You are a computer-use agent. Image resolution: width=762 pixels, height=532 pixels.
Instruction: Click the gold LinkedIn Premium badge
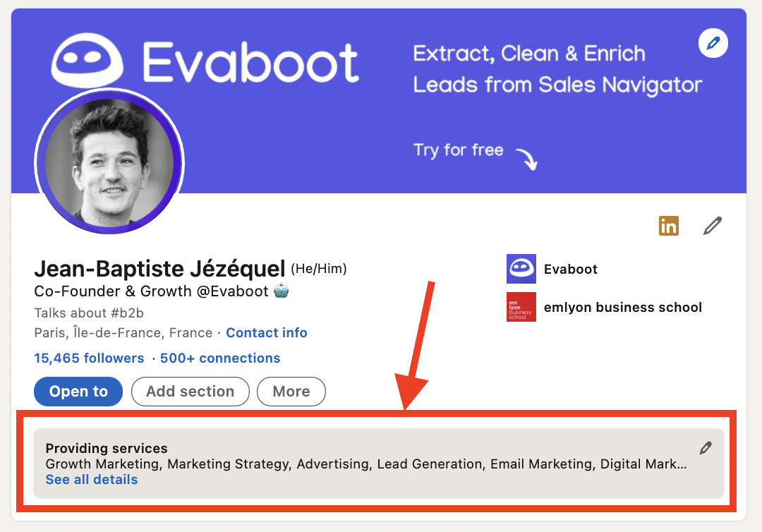(669, 226)
